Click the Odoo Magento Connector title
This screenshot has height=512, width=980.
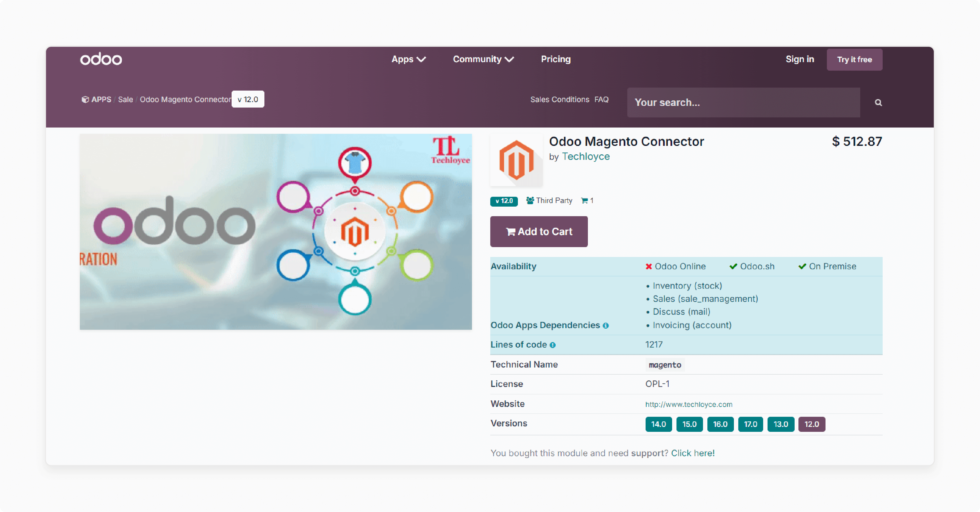point(626,141)
